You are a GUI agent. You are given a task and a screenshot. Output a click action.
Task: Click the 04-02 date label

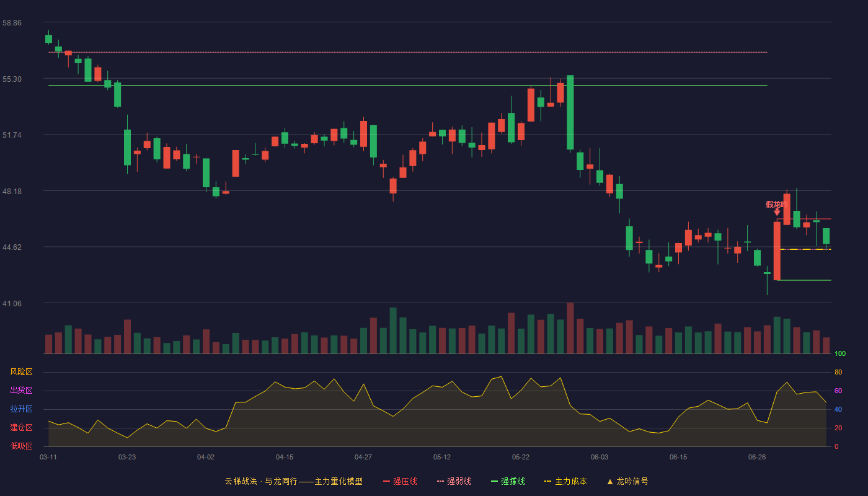pyautogui.click(x=206, y=457)
